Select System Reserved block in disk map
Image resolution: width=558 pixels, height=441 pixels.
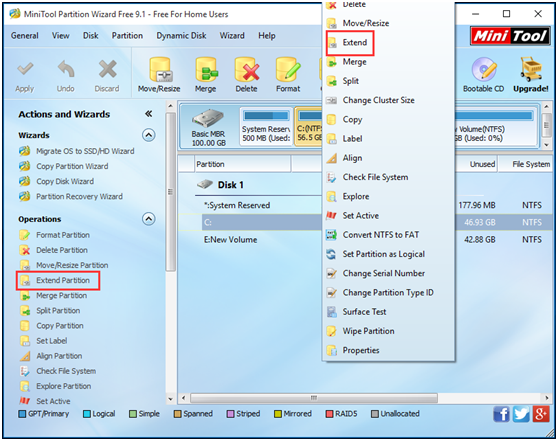(266, 127)
